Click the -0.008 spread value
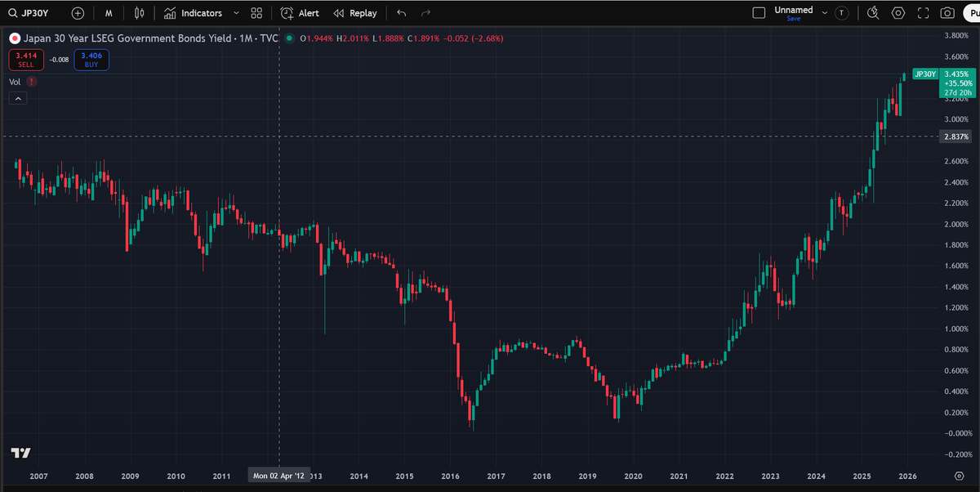Image resolution: width=980 pixels, height=492 pixels. click(58, 60)
